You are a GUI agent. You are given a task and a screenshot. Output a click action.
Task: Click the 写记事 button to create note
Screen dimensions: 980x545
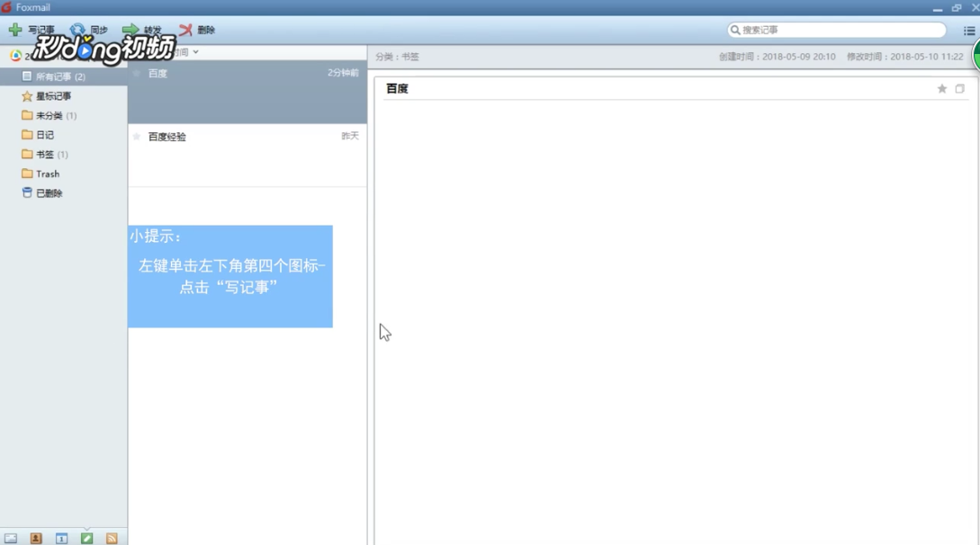tap(31, 29)
